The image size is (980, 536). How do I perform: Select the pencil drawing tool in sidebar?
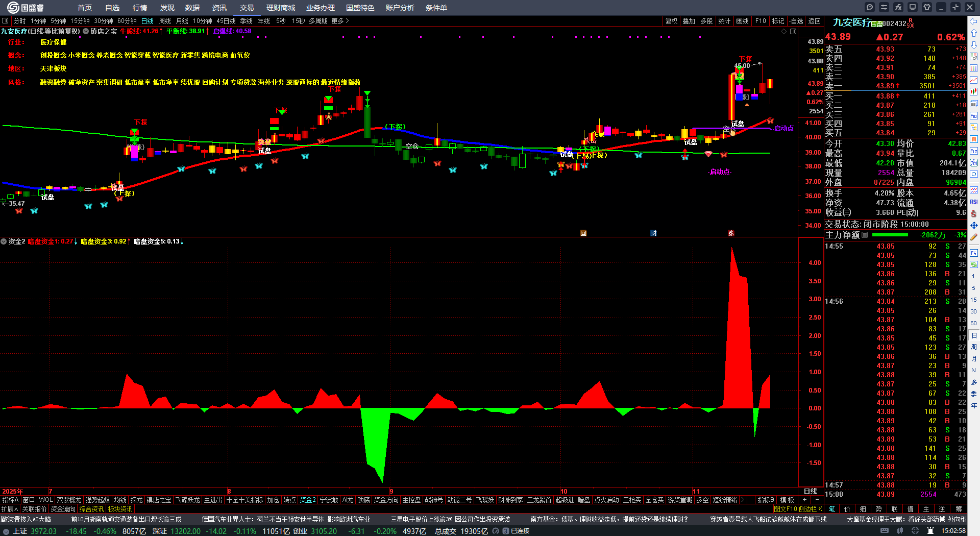pos(974,237)
